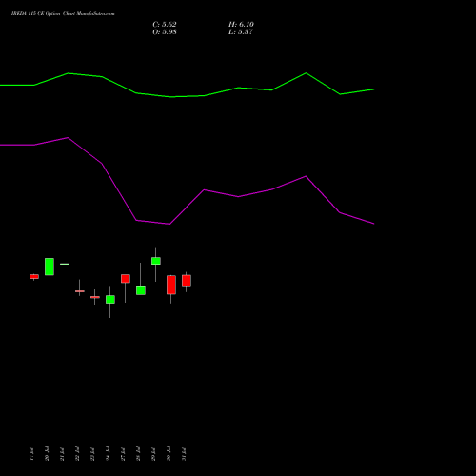Select the 31 Jul date label
476x476 pixels.
tap(184, 454)
